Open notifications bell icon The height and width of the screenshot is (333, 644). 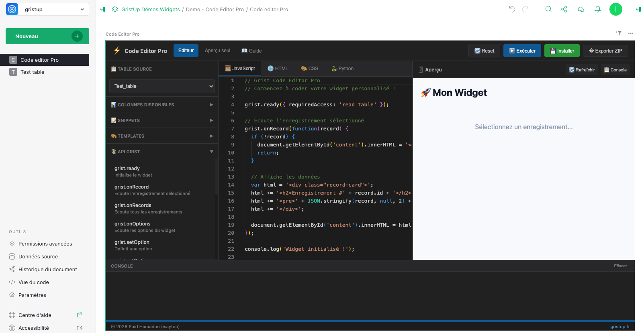click(x=597, y=9)
